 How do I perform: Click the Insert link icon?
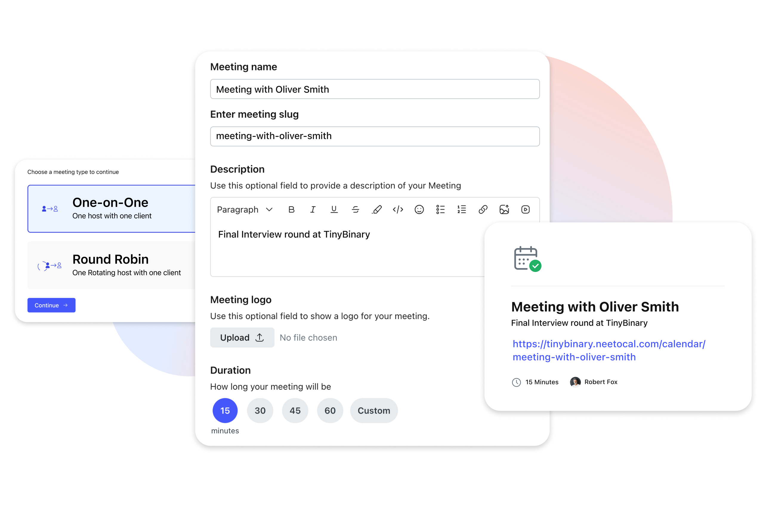tap(483, 210)
